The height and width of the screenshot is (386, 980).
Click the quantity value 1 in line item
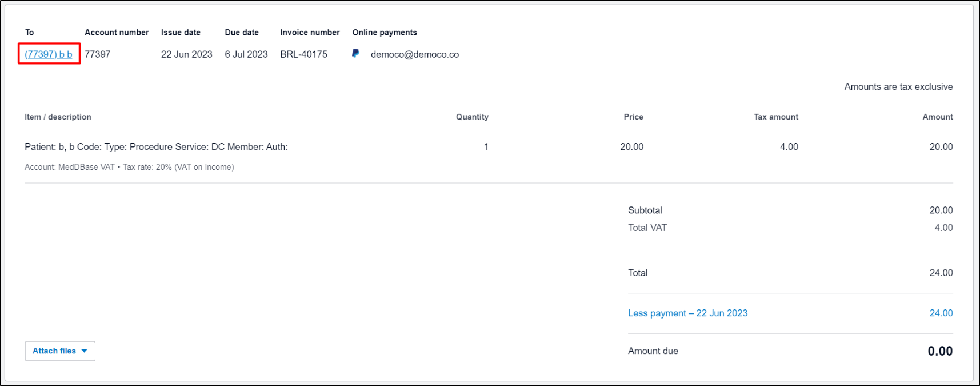[486, 147]
